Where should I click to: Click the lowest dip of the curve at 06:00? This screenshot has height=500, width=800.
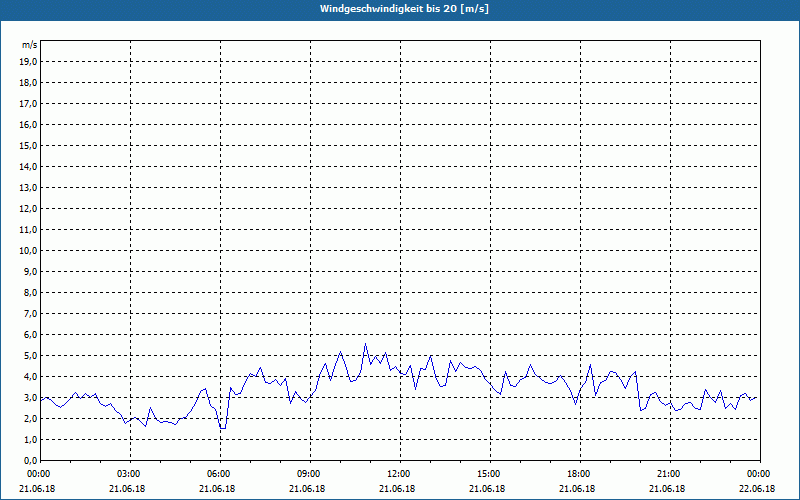(x=223, y=429)
